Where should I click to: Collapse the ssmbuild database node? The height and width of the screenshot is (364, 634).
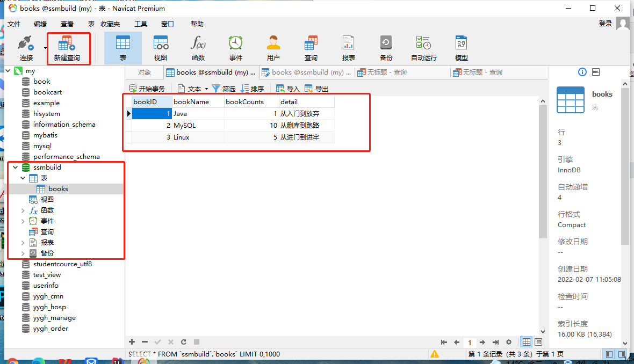(16, 168)
